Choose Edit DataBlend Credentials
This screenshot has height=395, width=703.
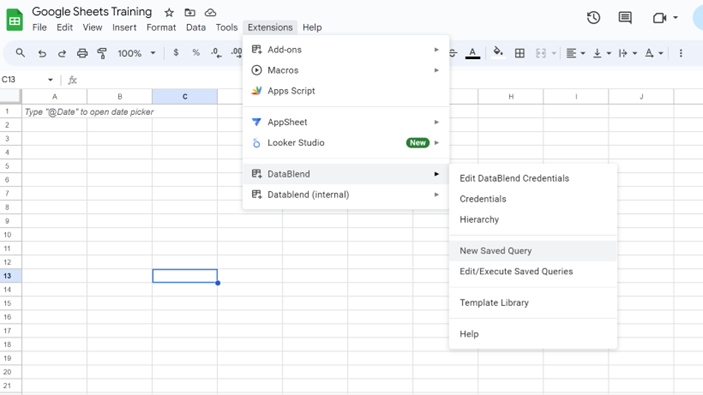[533, 178]
